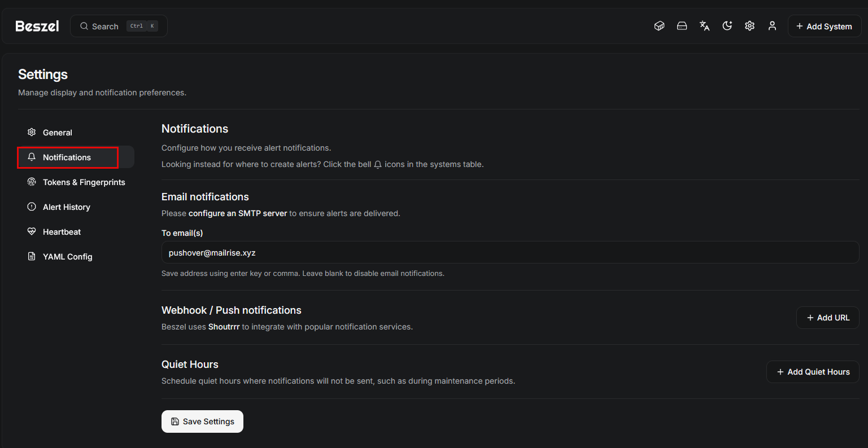The width and height of the screenshot is (868, 448).
Task: Toggle dark mode with moon icon
Action: click(727, 26)
